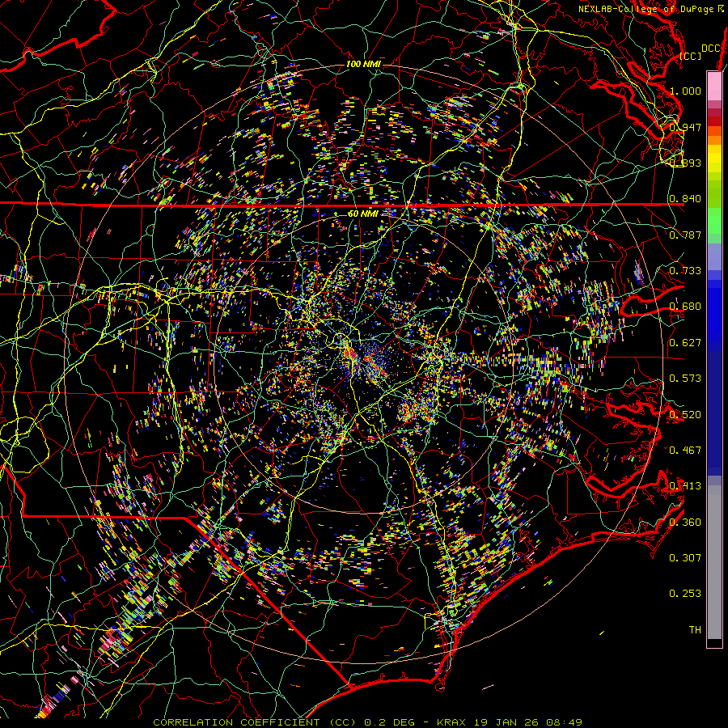This screenshot has height=728, width=728.
Task: Select the 0.573 scale value
Action: tap(685, 378)
